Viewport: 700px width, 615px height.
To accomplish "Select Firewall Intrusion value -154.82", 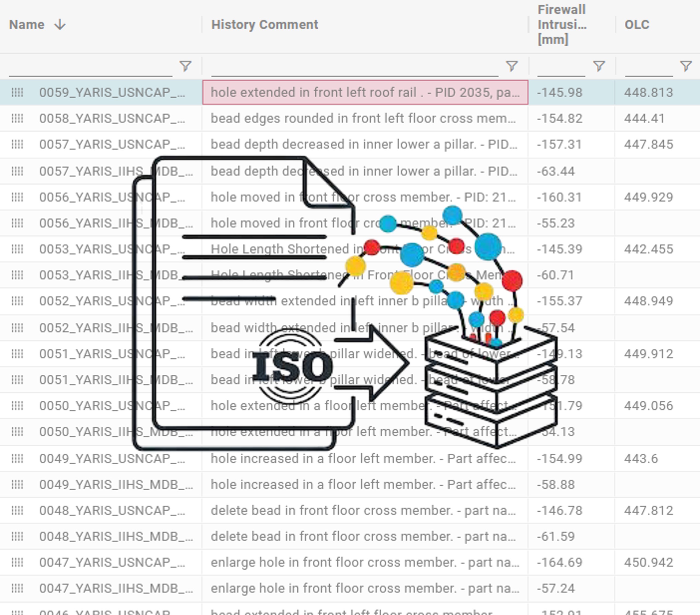I will point(560,118).
